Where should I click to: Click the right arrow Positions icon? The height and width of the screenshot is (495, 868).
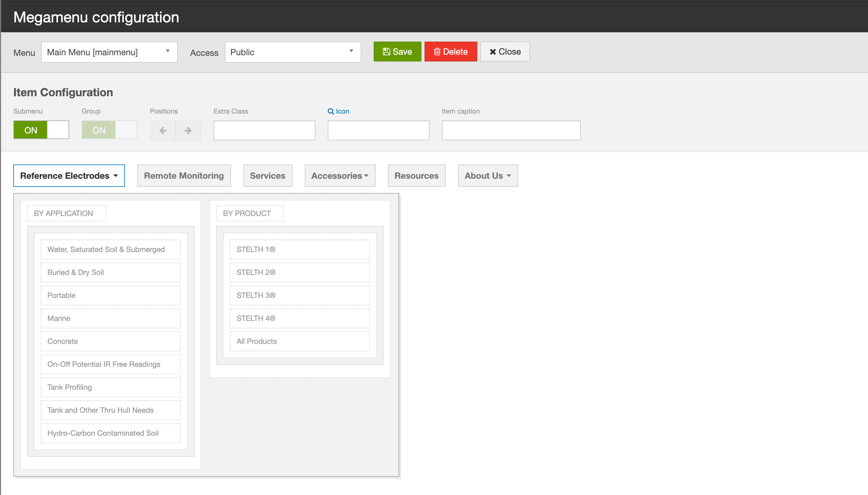(x=188, y=130)
